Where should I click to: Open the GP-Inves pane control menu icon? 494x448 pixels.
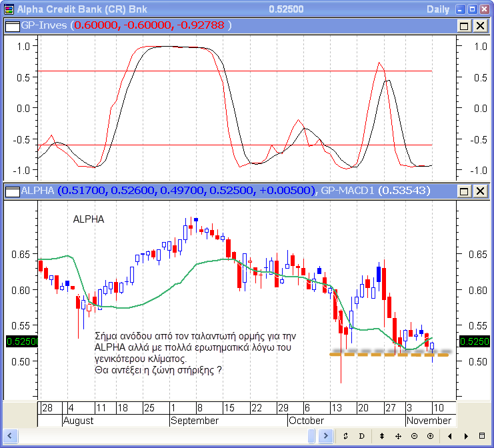[12, 25]
